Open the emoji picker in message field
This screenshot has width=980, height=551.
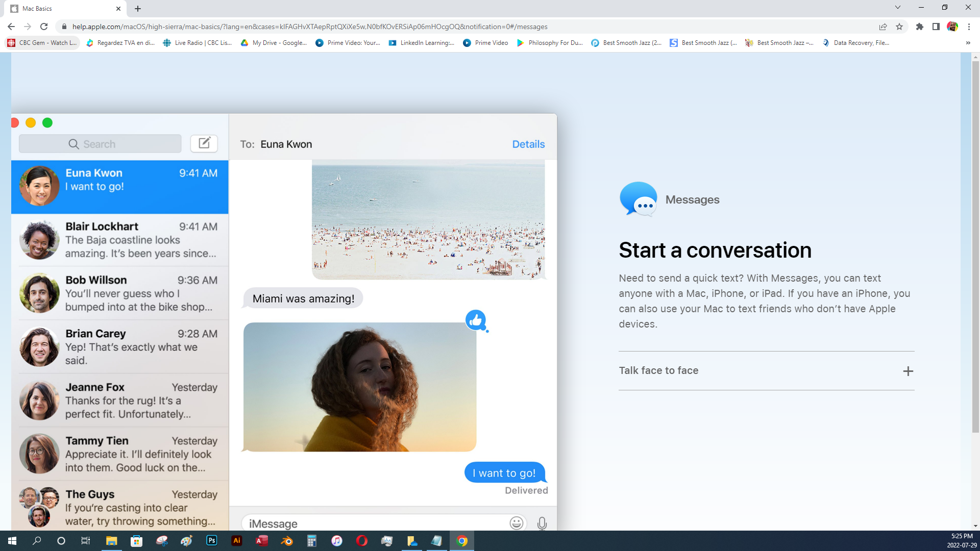coord(516,523)
